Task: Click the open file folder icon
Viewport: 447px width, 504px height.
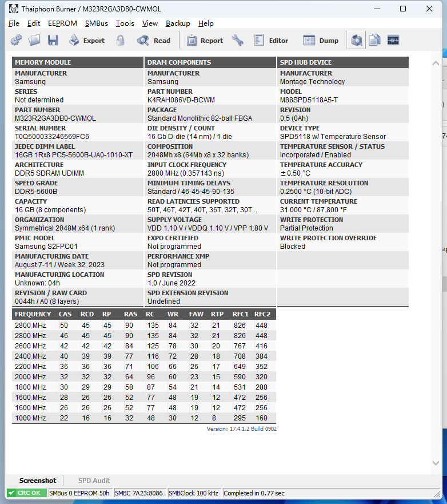Action: pos(34,41)
